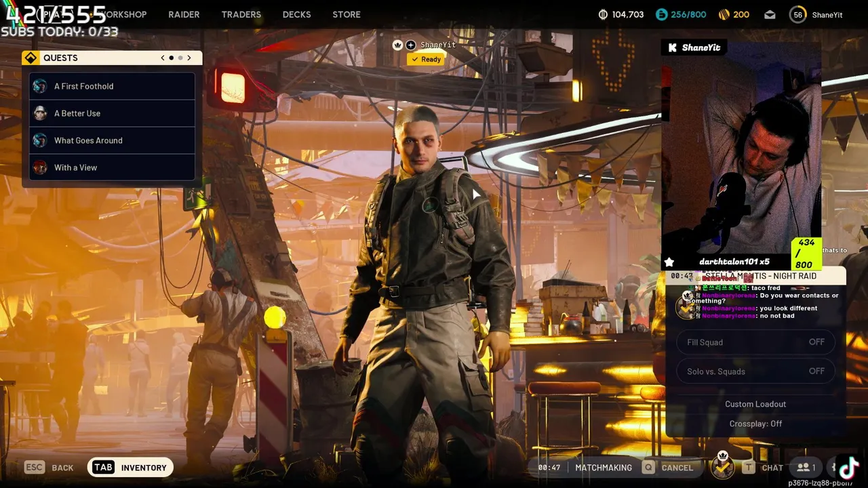868x488 pixels.
Task: Open the Raider tab
Action: 184,14
